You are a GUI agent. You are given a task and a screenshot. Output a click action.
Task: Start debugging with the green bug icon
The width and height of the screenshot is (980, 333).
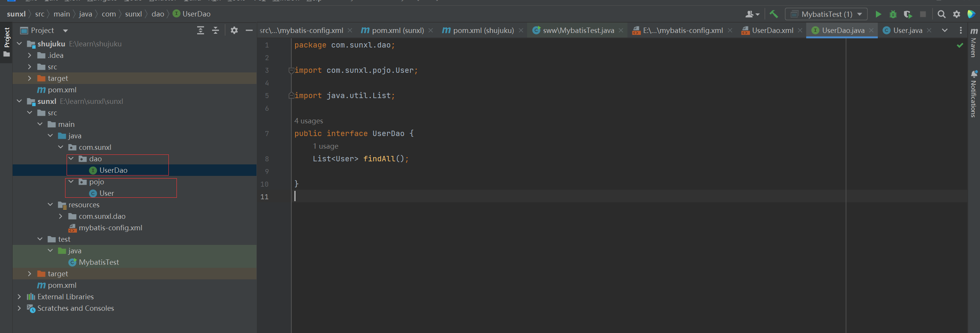893,14
